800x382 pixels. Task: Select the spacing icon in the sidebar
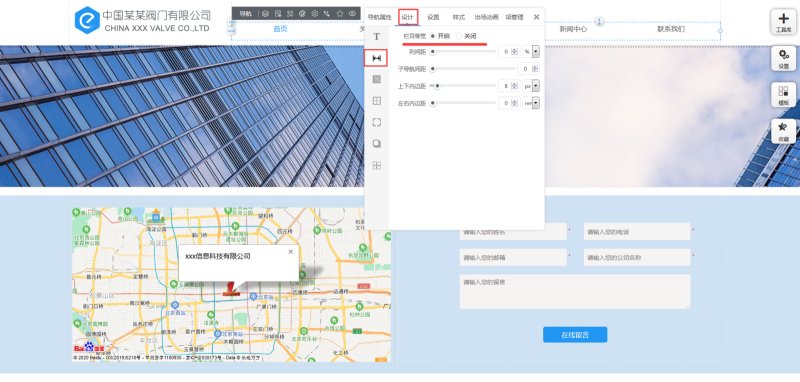pyautogui.click(x=377, y=58)
